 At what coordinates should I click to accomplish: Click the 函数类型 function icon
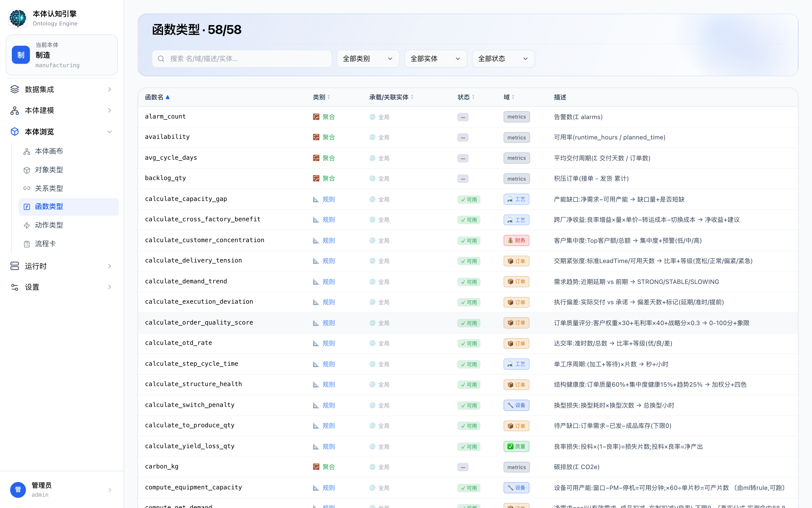[27, 207]
